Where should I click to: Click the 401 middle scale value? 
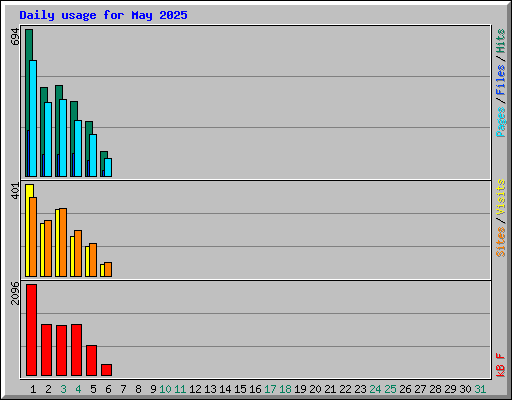(x=15, y=191)
